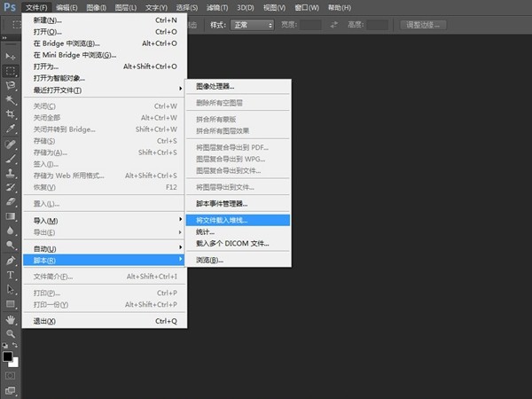The height and width of the screenshot is (399, 532).
Task: Expand the 最近打开文件 submenu
Action: point(105,90)
